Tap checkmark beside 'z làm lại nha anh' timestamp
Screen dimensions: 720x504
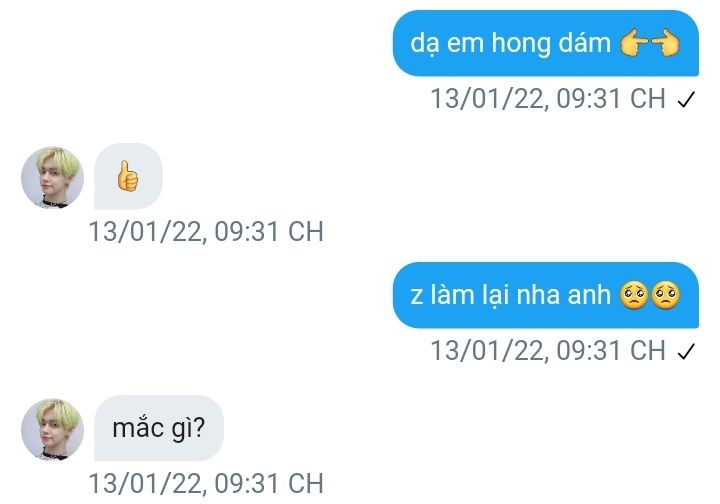pyautogui.click(x=686, y=352)
